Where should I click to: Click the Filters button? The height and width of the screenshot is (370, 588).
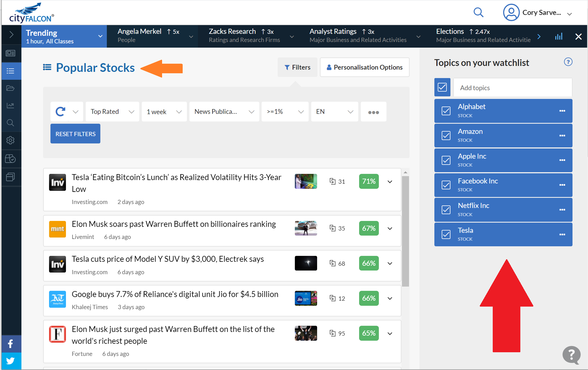pyautogui.click(x=297, y=67)
